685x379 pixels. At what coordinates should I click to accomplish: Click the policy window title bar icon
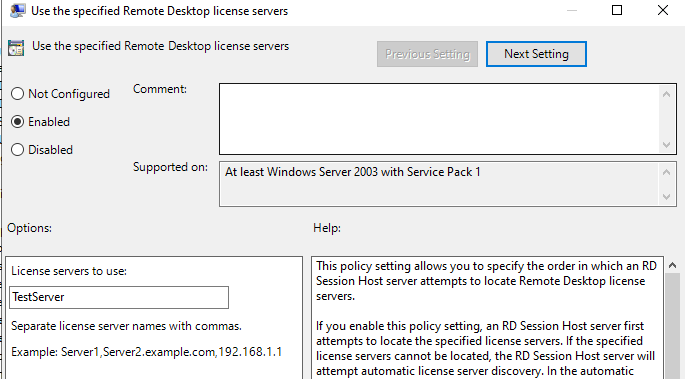point(17,10)
